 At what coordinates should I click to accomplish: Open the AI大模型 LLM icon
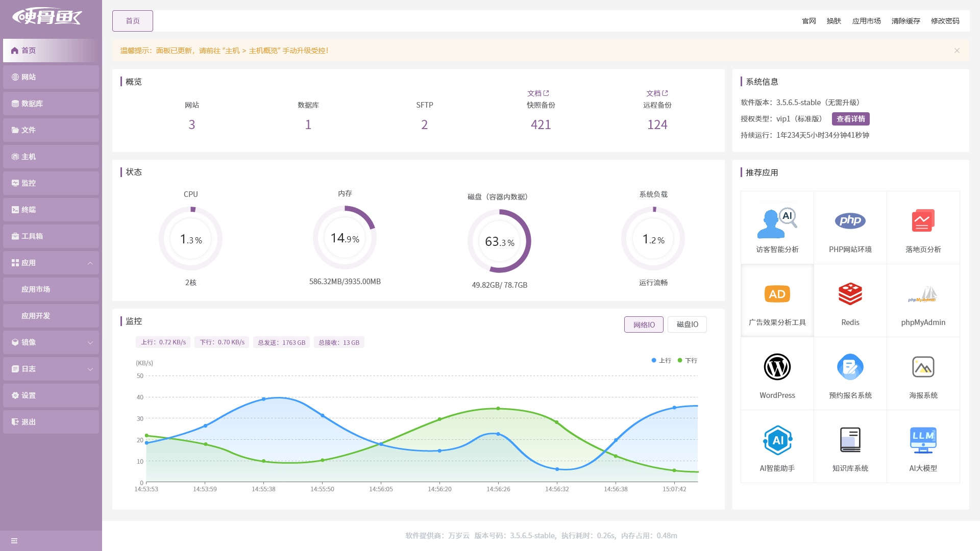[x=923, y=440]
